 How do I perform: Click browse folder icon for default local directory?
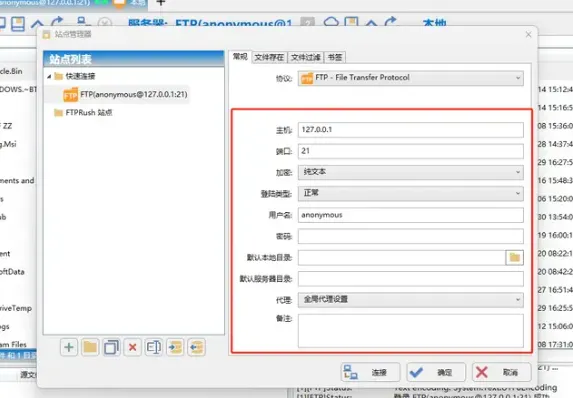(x=515, y=258)
